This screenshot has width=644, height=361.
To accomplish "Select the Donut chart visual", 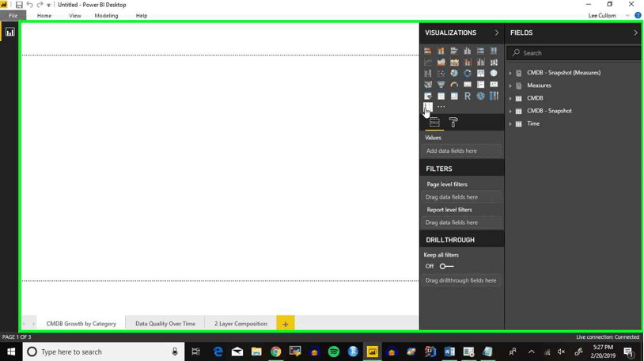I will pos(468,73).
